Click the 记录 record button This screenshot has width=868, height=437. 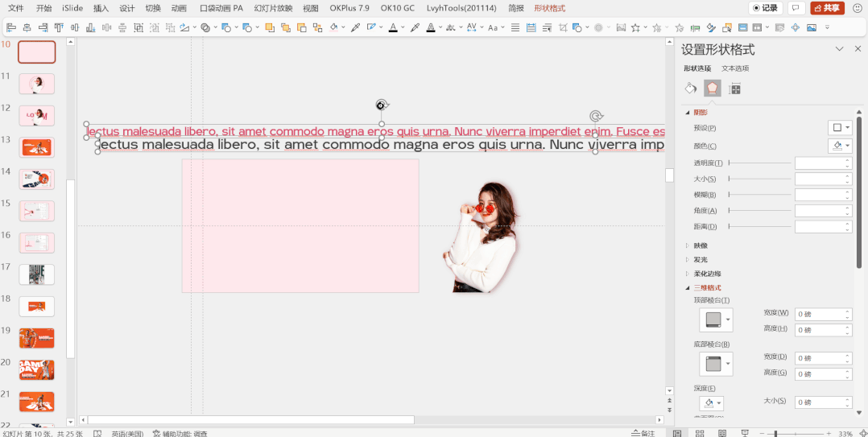765,8
